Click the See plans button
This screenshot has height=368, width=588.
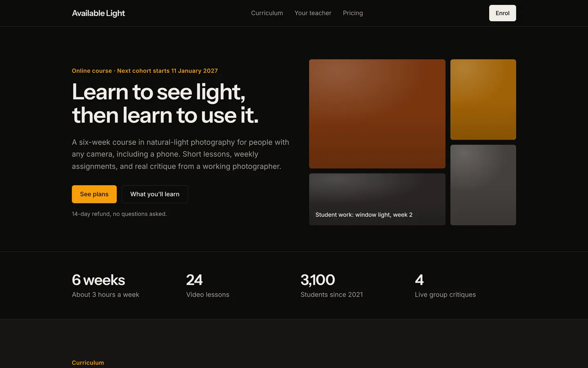[x=94, y=194]
